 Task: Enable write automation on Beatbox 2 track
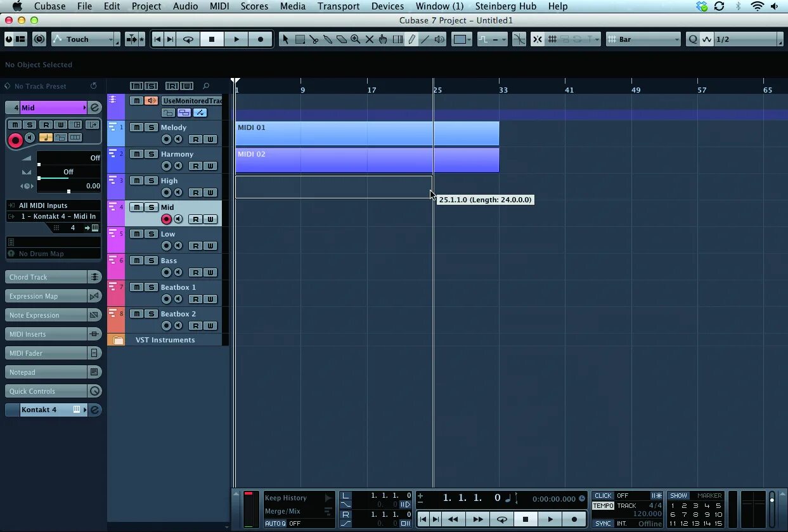point(210,326)
